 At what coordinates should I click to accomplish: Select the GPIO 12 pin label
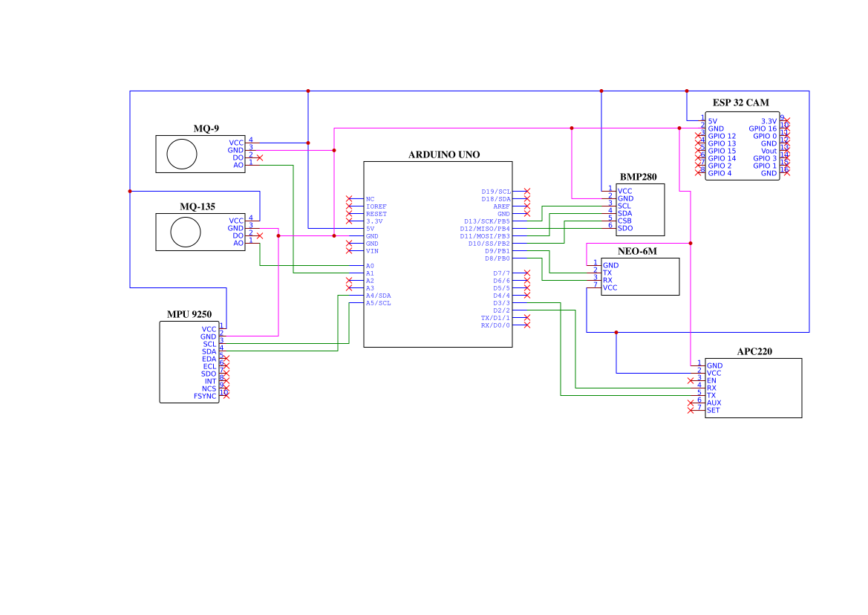[x=722, y=136]
